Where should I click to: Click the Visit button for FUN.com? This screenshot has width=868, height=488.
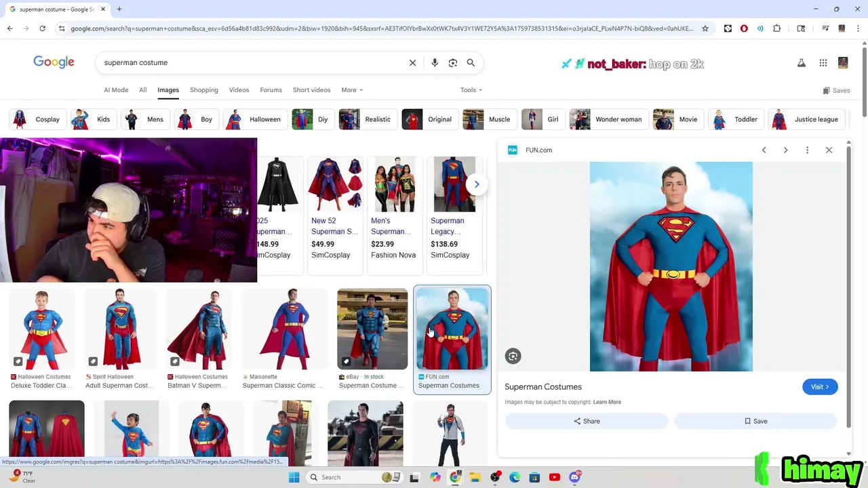click(820, 387)
